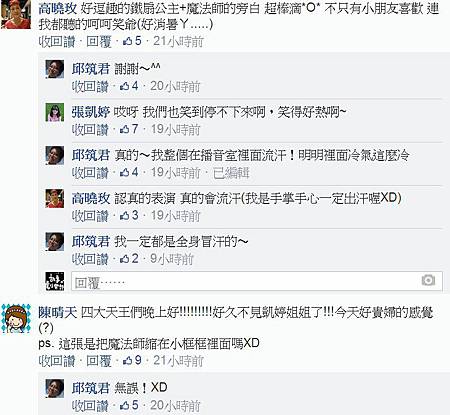Click inside the 回覆…… reply input field
Screen dimensions: 450x415
tap(257, 281)
